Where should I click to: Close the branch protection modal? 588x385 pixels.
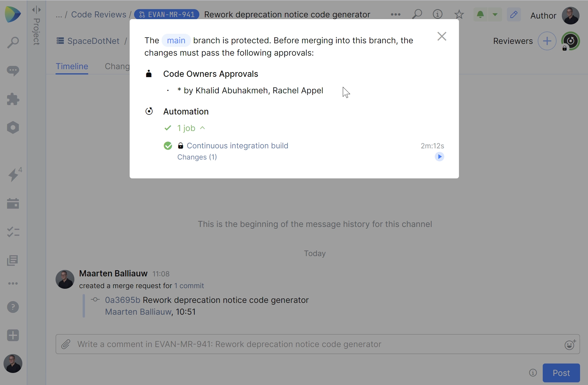(x=442, y=36)
